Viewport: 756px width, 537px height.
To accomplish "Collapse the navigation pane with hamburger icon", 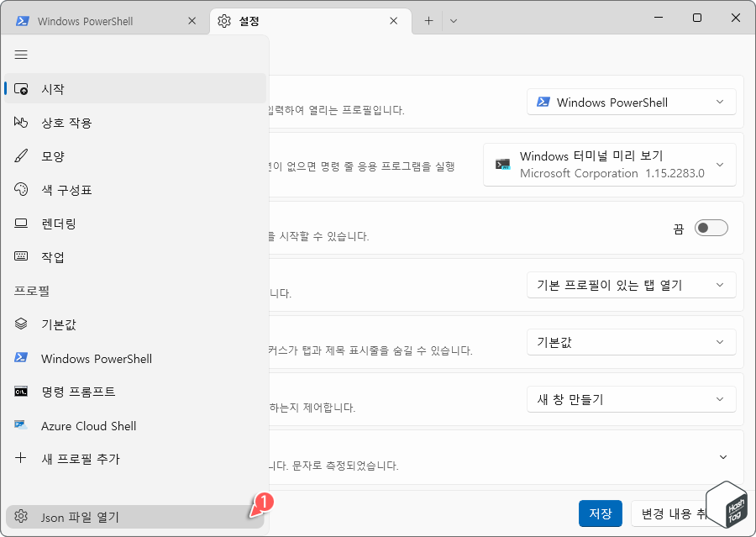I will coord(21,55).
